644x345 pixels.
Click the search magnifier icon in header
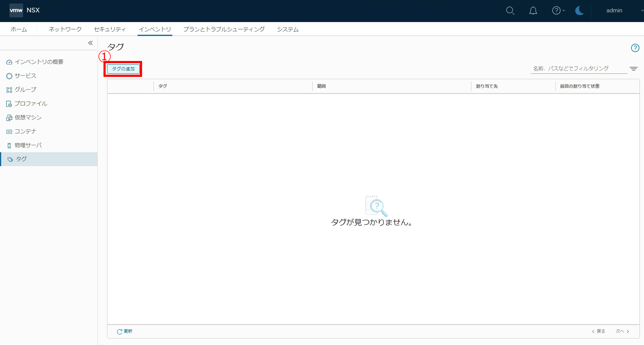pos(510,11)
